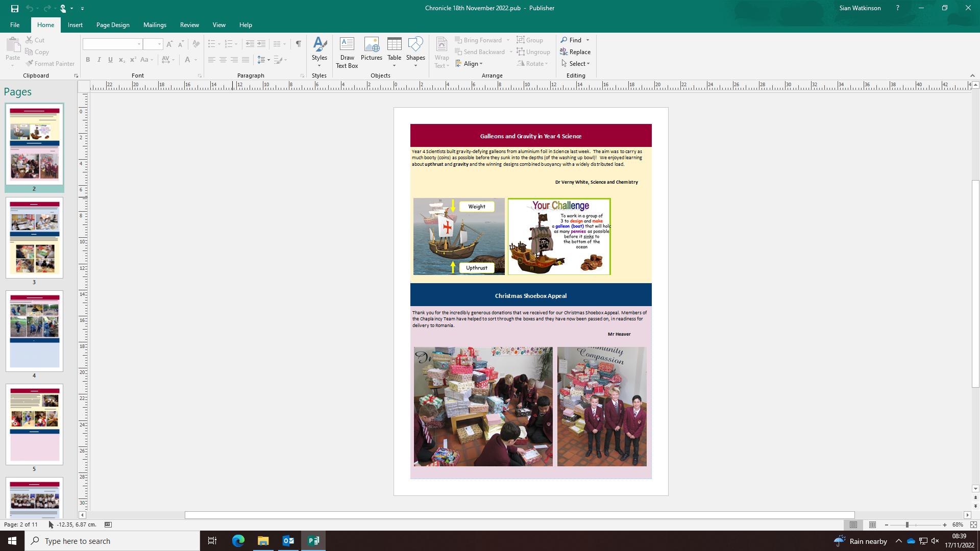The width and height of the screenshot is (980, 551).
Task: Click the Show Whole Page icon
Action: pyautogui.click(x=973, y=525)
